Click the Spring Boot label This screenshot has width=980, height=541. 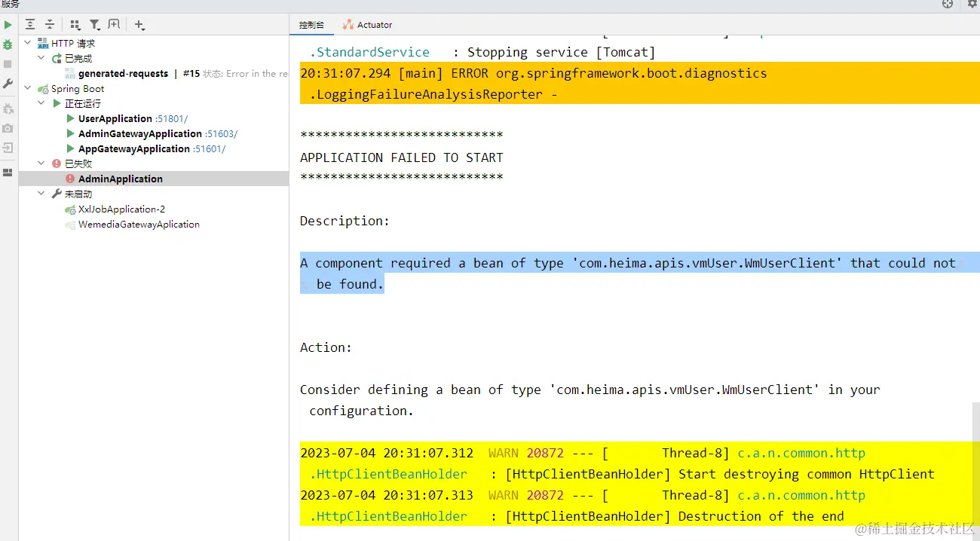(x=78, y=89)
